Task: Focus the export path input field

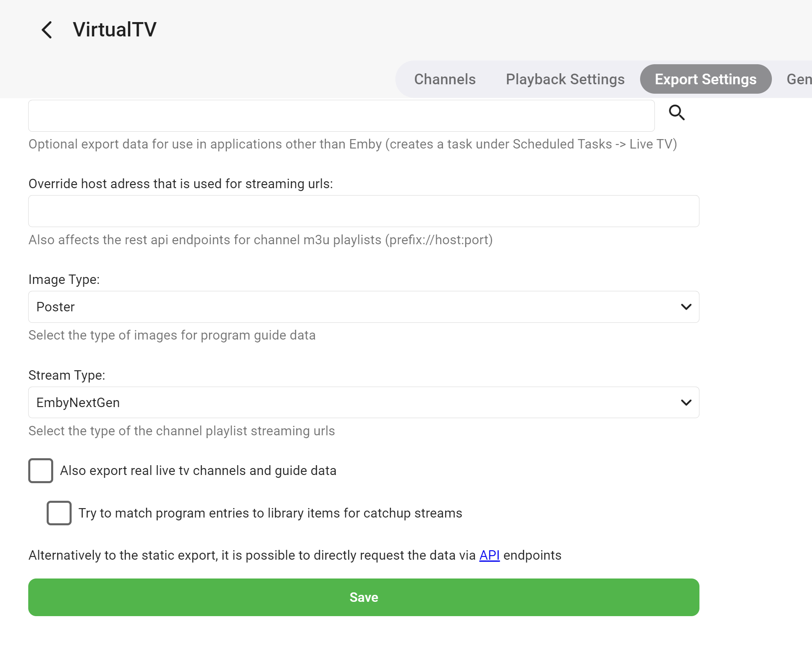Action: (341, 116)
